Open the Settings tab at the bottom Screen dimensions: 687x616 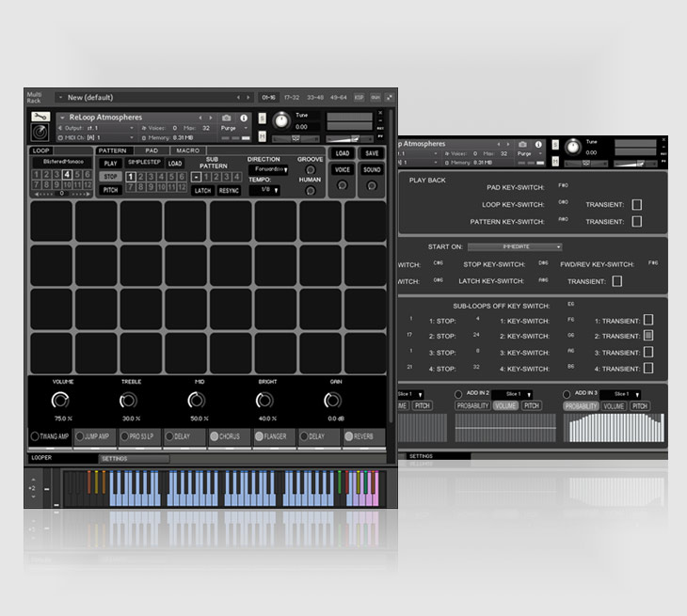(x=115, y=459)
